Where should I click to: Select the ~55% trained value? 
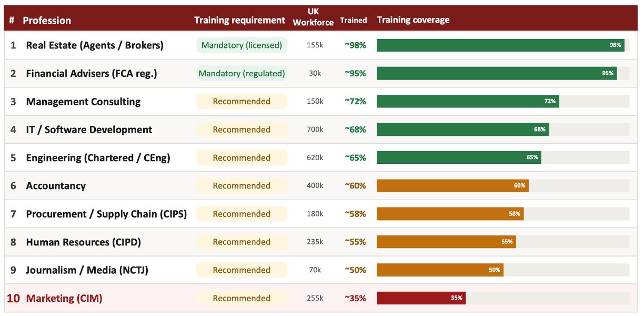[355, 242]
